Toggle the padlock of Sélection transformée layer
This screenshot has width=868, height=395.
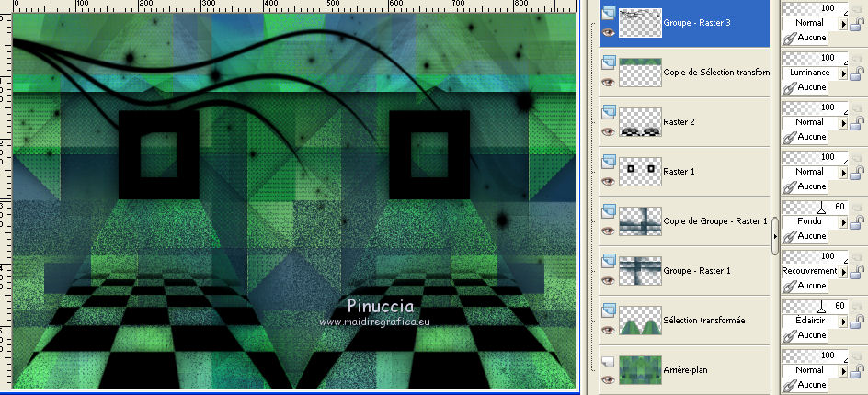859,322
